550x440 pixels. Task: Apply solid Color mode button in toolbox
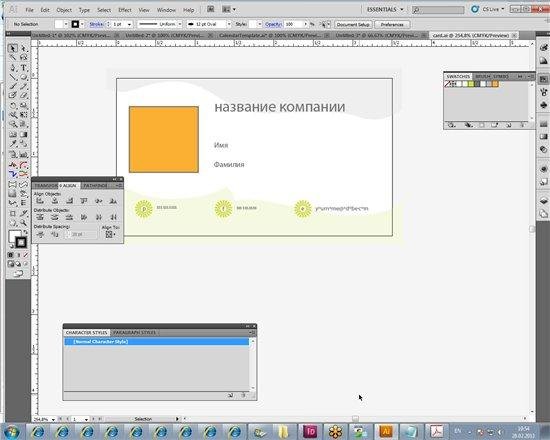coord(11,255)
